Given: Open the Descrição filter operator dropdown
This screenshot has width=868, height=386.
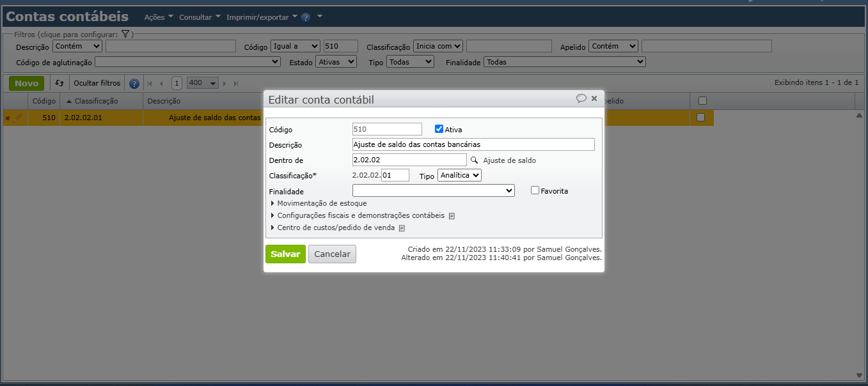Looking at the screenshot, I should 77,46.
